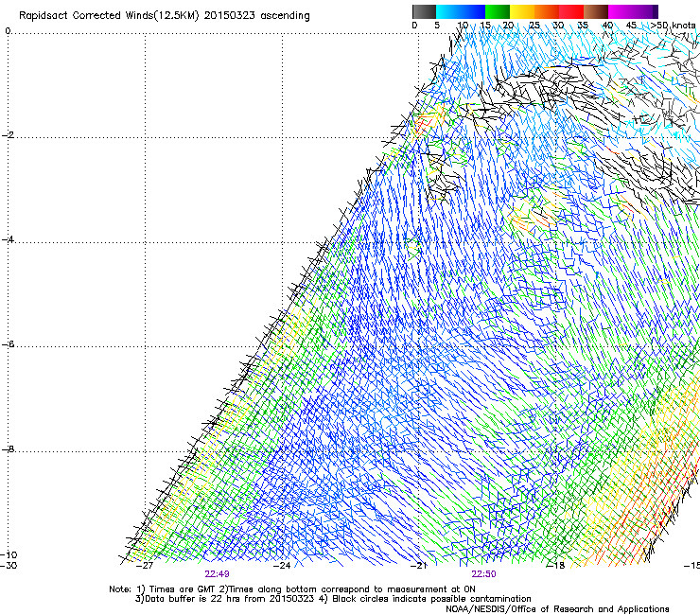Click the brown 35-40 knots color band
Image resolution: width=700 pixels, height=615 pixels.
point(596,11)
